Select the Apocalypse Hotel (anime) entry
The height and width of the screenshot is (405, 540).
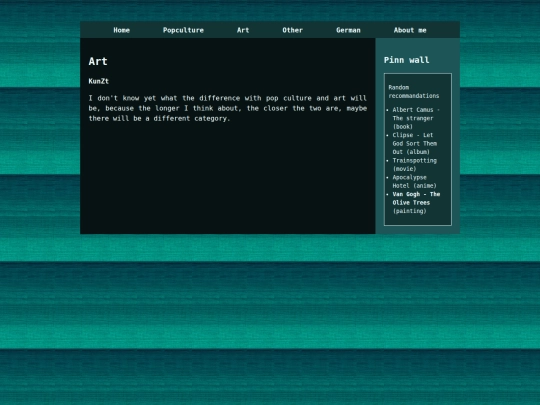click(x=415, y=181)
